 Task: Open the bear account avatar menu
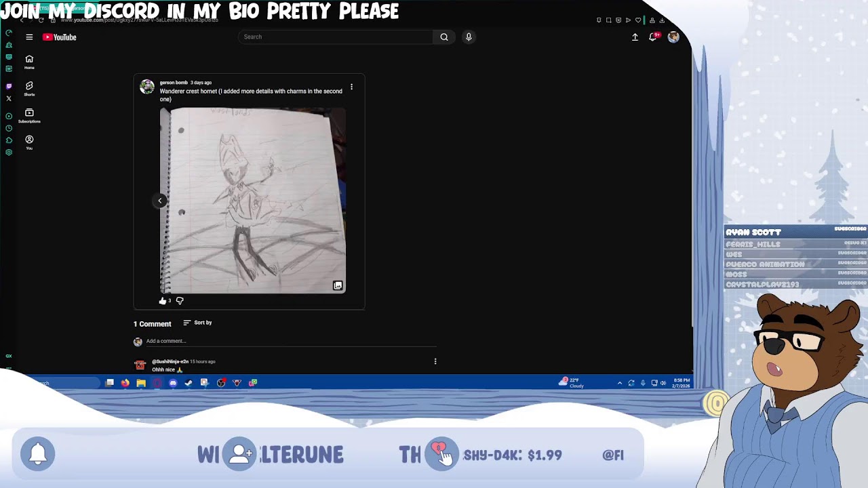[x=673, y=37]
